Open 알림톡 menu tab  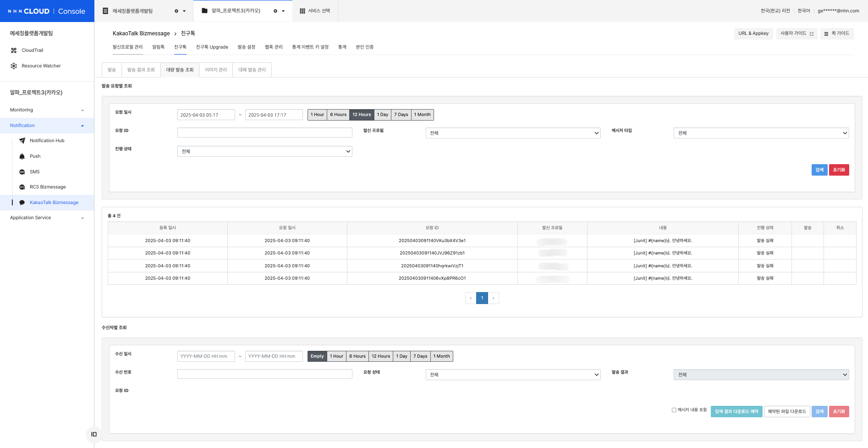[x=158, y=47]
